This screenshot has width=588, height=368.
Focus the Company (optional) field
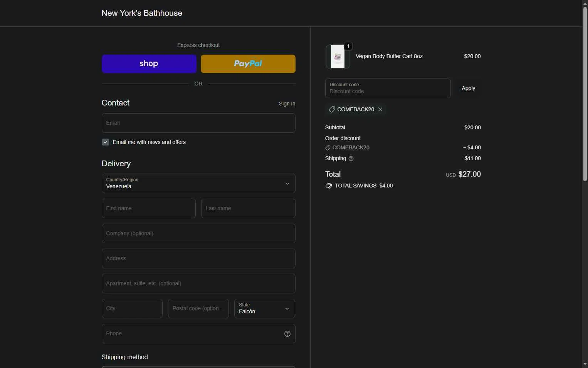pos(198,234)
